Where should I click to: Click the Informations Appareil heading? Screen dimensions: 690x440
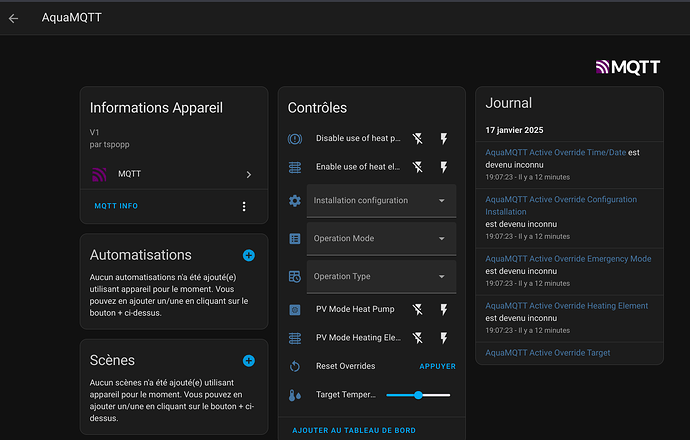pos(156,108)
